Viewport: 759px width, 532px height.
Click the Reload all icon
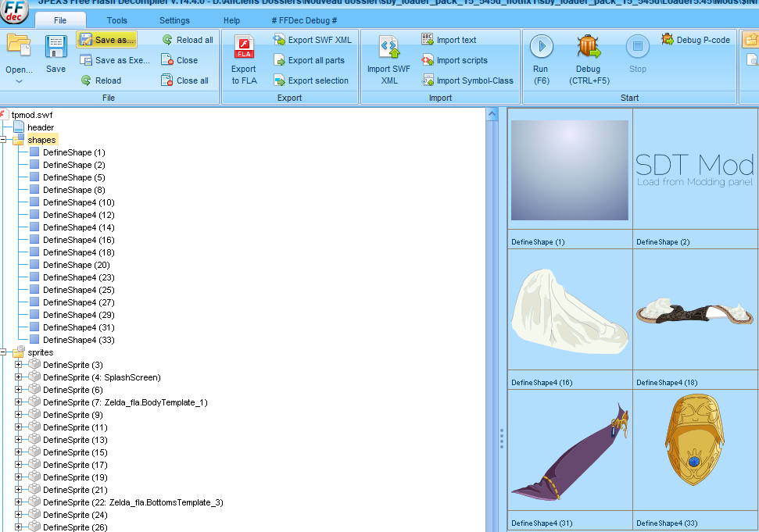tap(167, 40)
